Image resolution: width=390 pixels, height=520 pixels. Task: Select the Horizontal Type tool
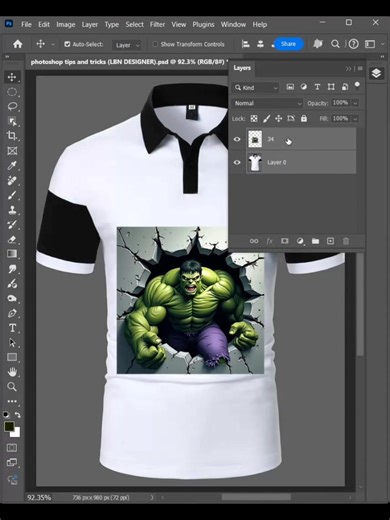coord(12,328)
